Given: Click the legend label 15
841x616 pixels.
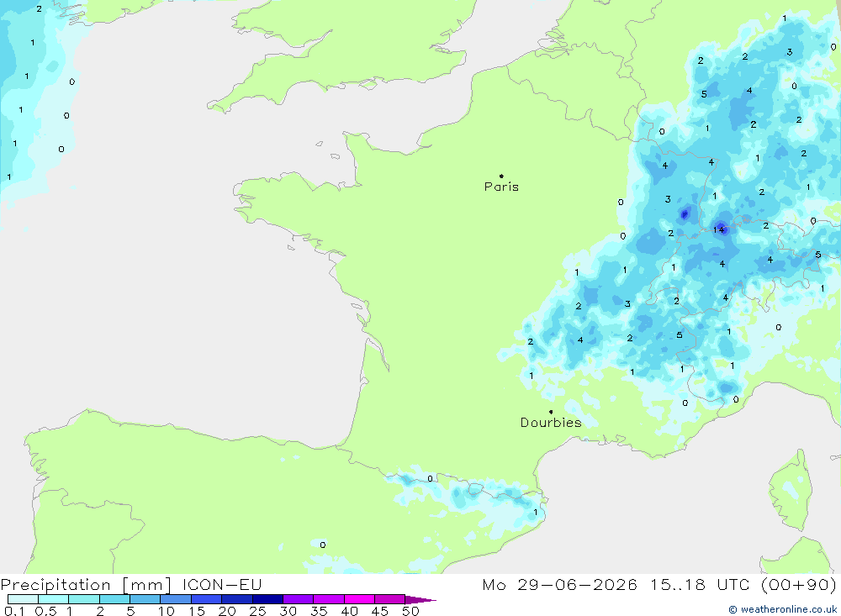Looking at the screenshot, I should tap(197, 611).
